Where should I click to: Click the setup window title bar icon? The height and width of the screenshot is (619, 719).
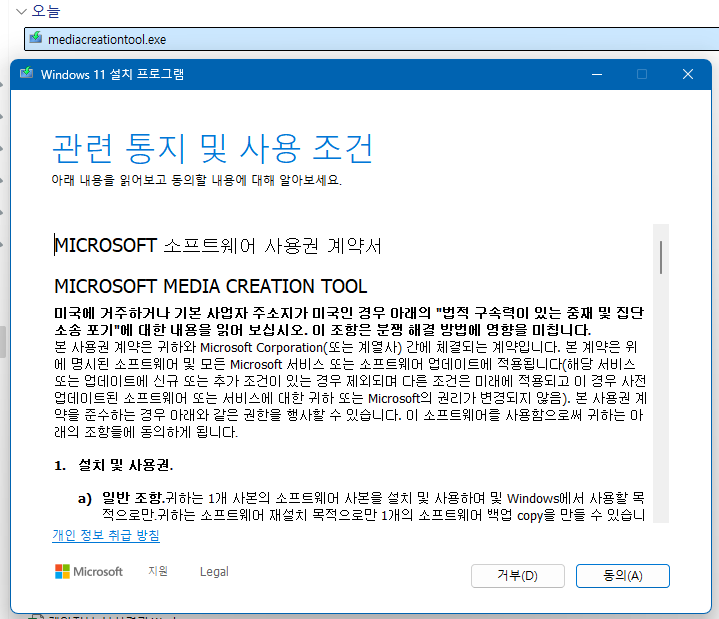click(27, 73)
